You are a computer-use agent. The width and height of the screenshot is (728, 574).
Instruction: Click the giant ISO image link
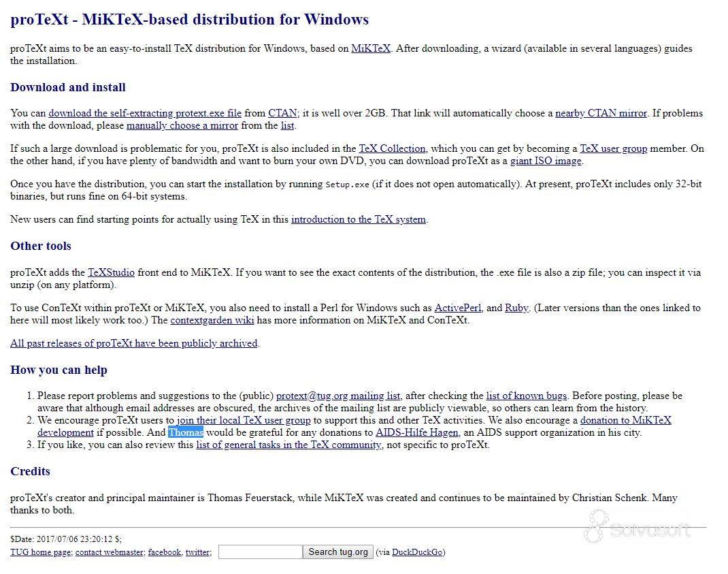click(546, 161)
